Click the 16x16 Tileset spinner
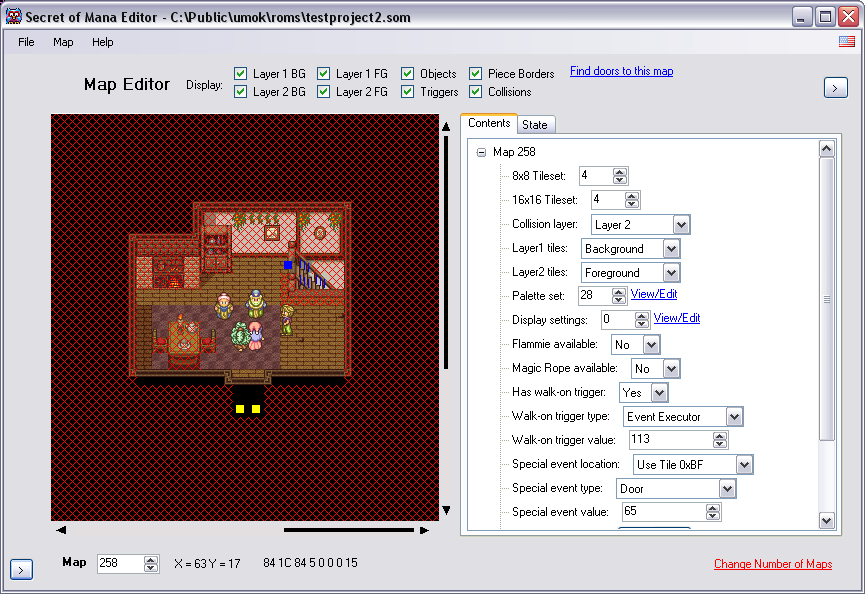865x594 pixels. click(632, 200)
